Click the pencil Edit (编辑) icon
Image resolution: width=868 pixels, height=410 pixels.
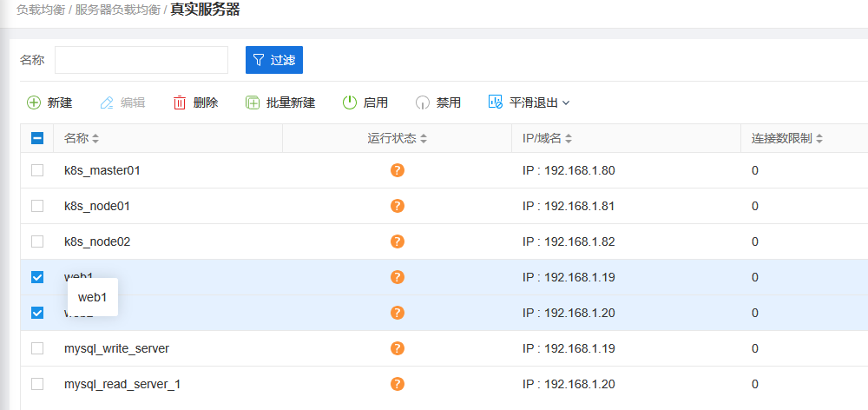coord(107,102)
